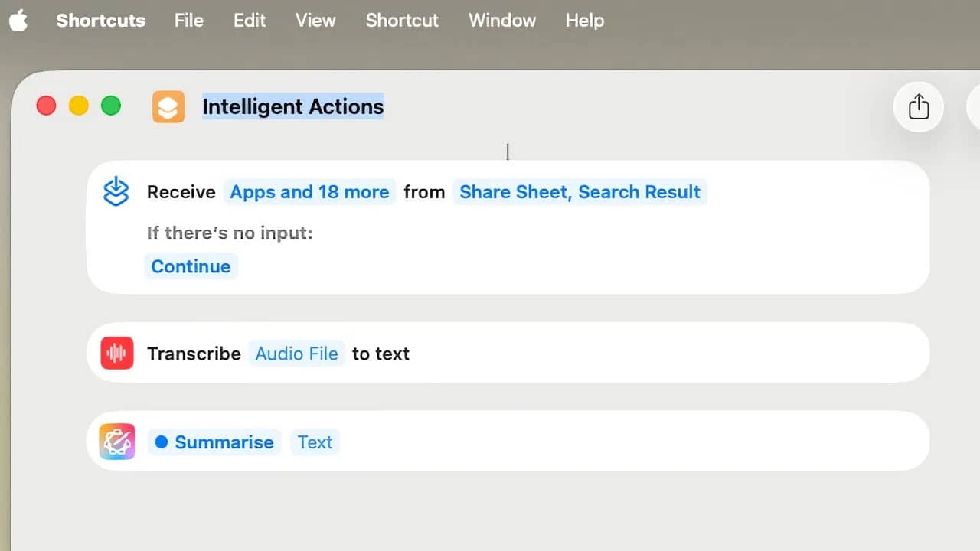The width and height of the screenshot is (980, 551).
Task: Click the orange shortcut icon beside the title
Action: point(168,106)
